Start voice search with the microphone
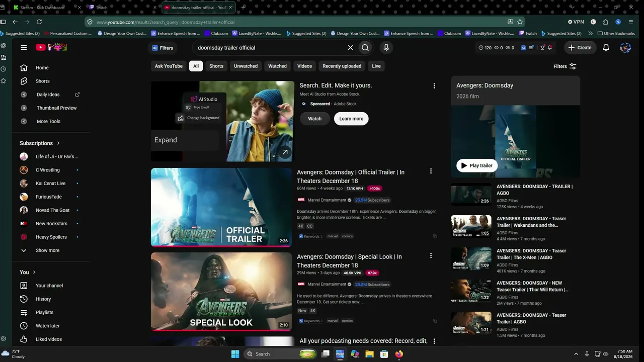Viewport: 644px width, 362px height. tap(386, 48)
